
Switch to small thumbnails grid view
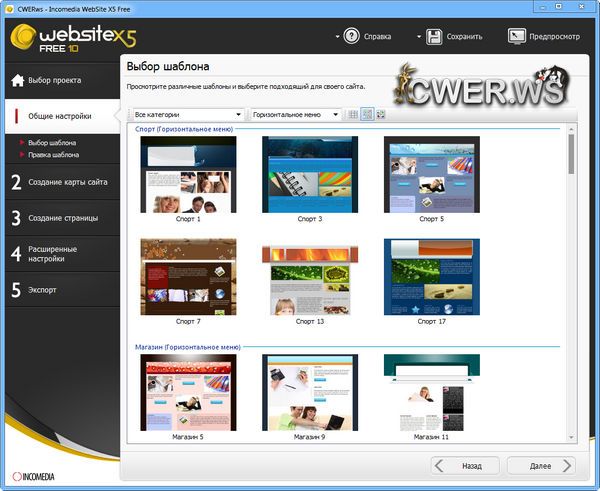click(353, 114)
